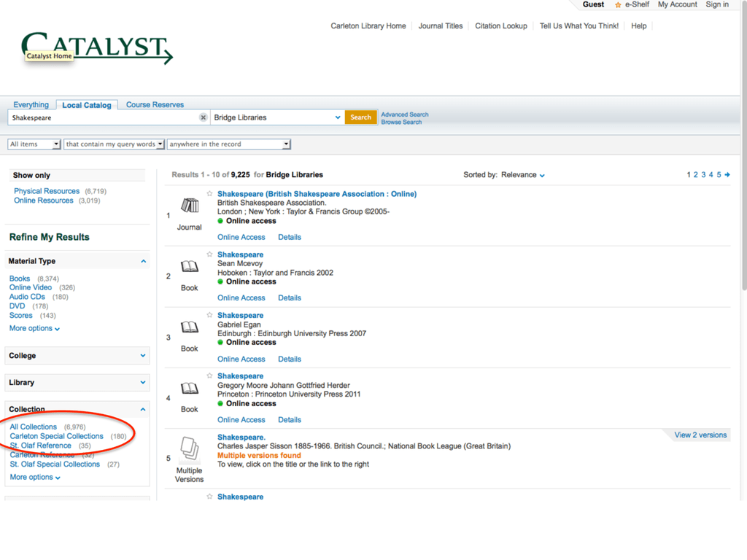Viewport: 747px width, 560px height.
Task: Filter by Scores
Action: pyautogui.click(x=21, y=315)
